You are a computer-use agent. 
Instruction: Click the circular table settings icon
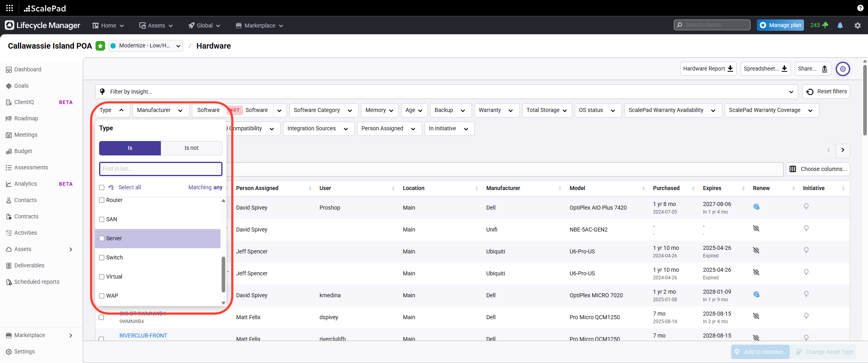tap(843, 69)
